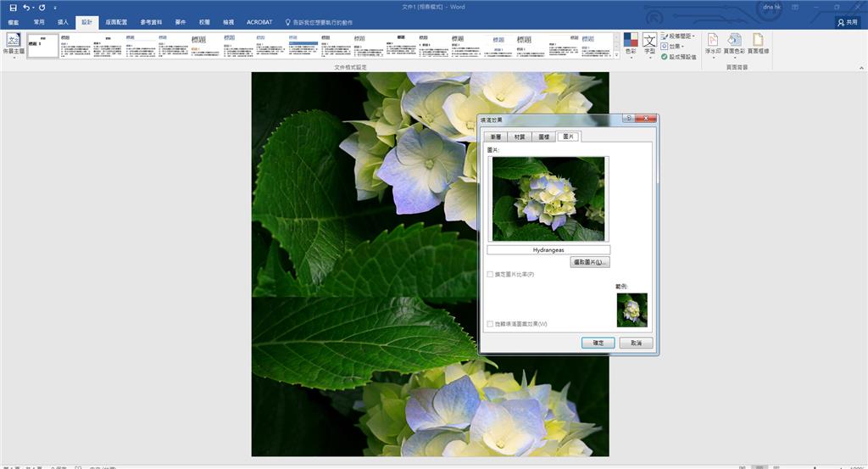
Task: Click the 頁面框線 page borders icon
Action: click(758, 44)
